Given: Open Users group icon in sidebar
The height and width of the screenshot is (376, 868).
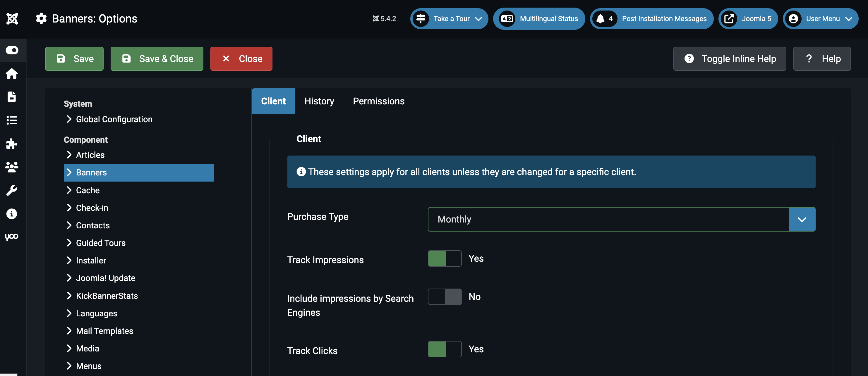Looking at the screenshot, I should [12, 167].
